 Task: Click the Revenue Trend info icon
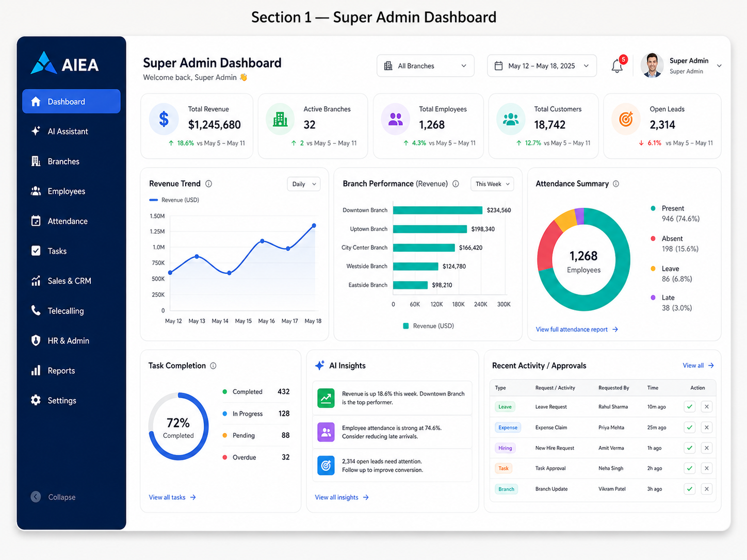tap(208, 184)
